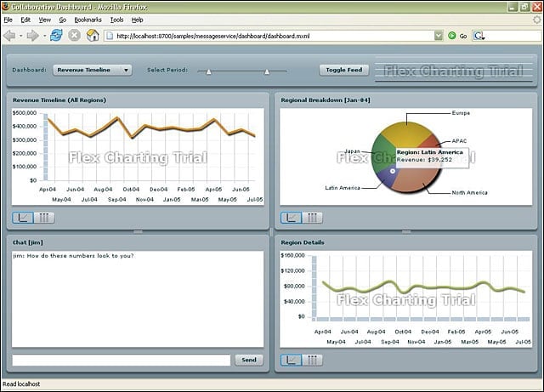The image size is (544, 392).
Task: Click the North America pie label
Action: click(469, 192)
